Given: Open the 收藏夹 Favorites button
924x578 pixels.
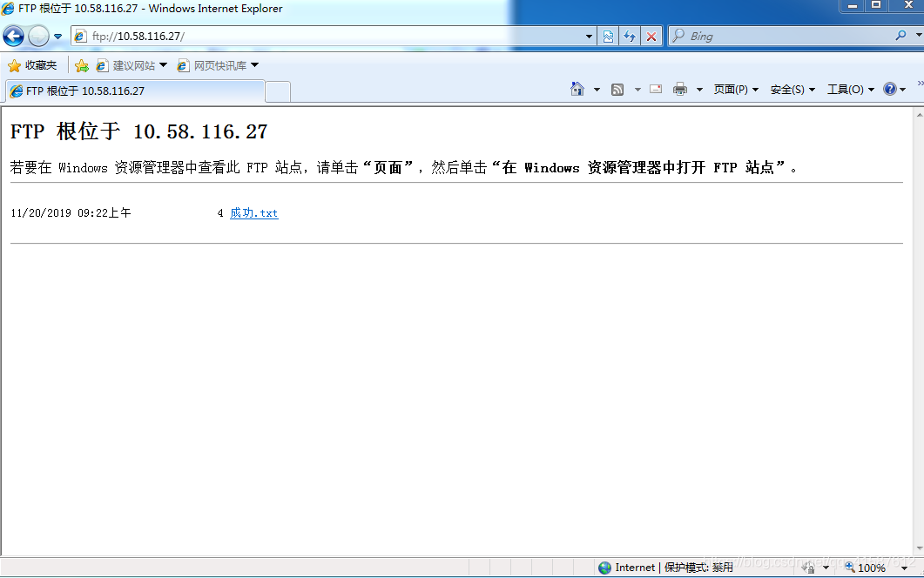Looking at the screenshot, I should tap(32, 65).
